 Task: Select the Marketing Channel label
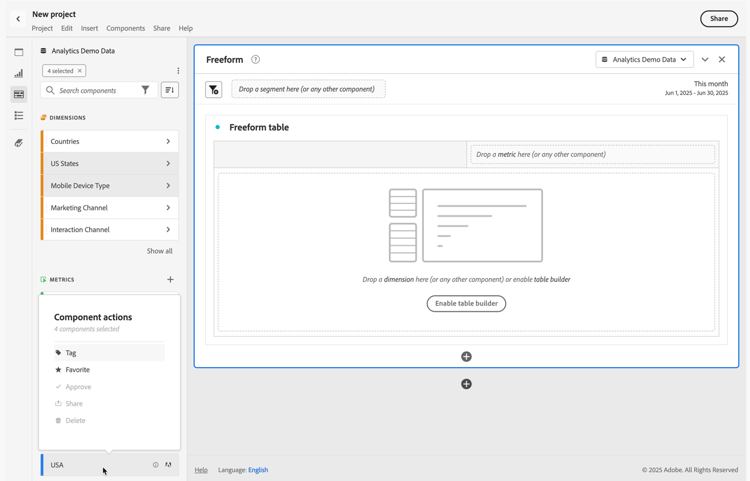point(79,208)
